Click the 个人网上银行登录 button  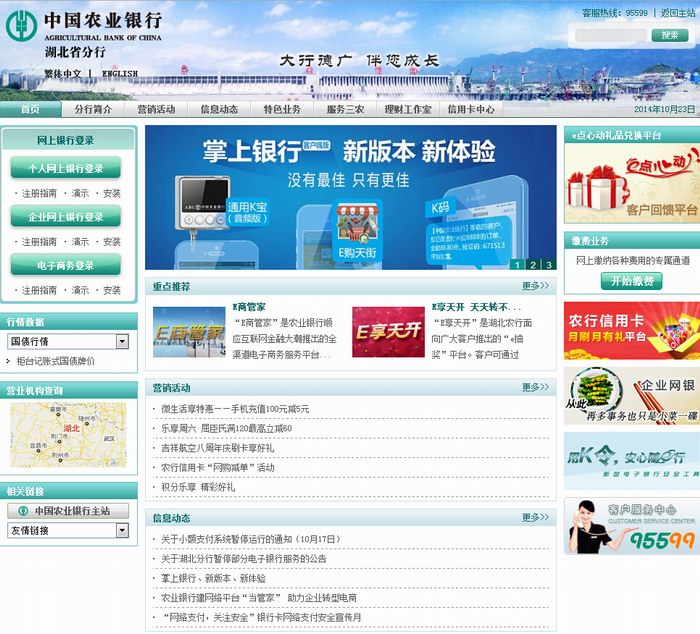click(65, 168)
